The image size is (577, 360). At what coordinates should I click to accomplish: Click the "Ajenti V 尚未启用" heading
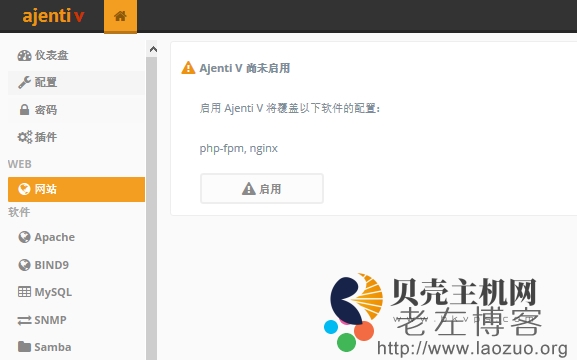coord(245,68)
